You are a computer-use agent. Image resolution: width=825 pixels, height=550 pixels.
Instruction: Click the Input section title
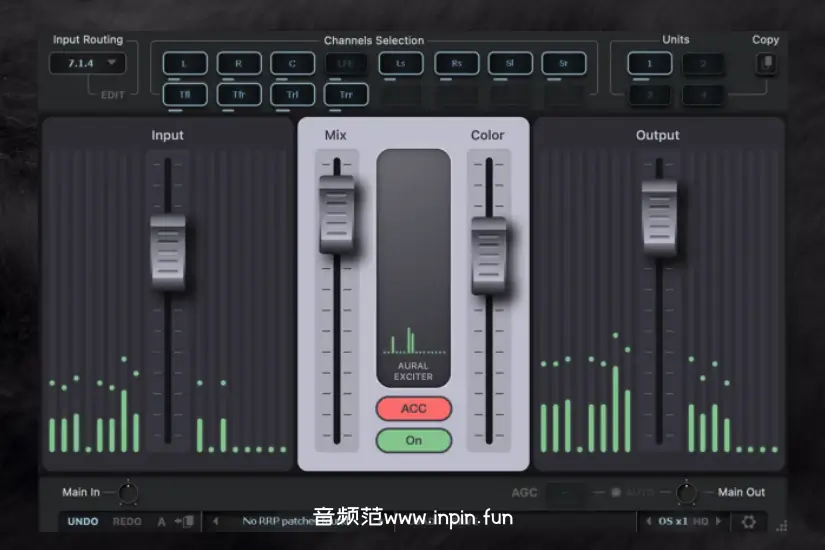(x=167, y=135)
